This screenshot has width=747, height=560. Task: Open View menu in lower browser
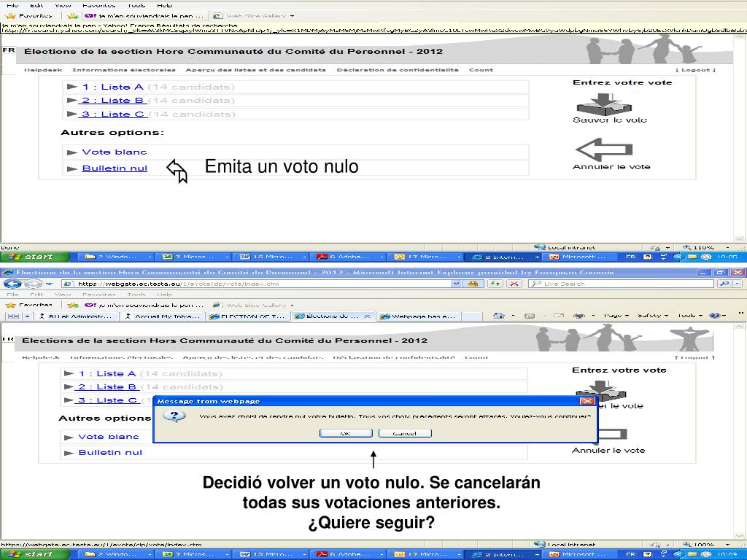pos(63,295)
